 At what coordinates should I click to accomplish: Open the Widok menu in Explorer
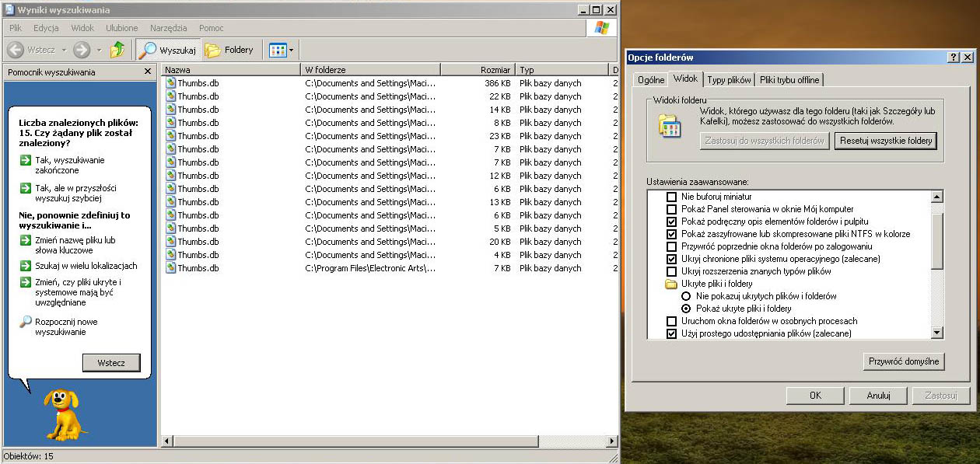[82, 28]
